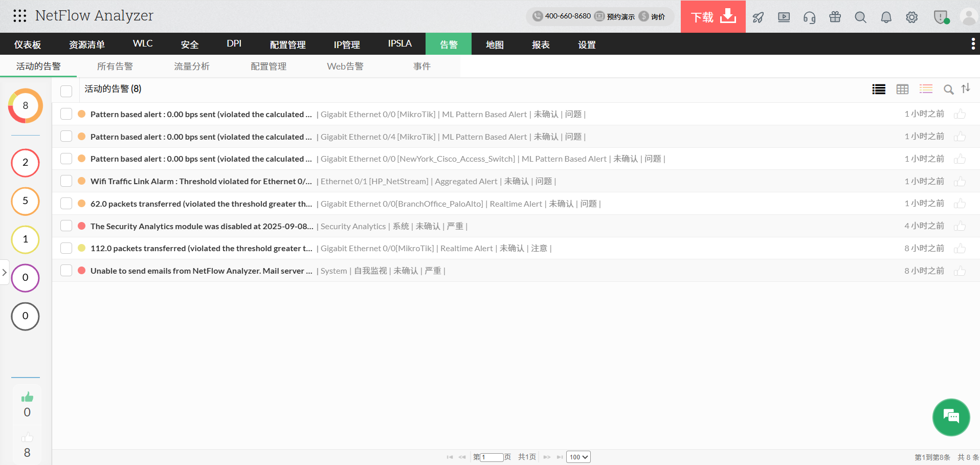The height and width of the screenshot is (465, 980).
Task: Open the sort arrows icon for alarms
Action: pyautogui.click(x=966, y=89)
